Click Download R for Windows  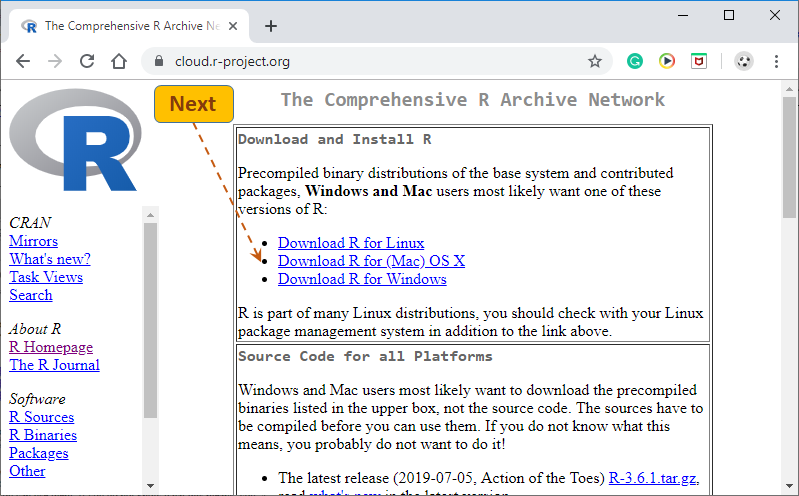362,279
